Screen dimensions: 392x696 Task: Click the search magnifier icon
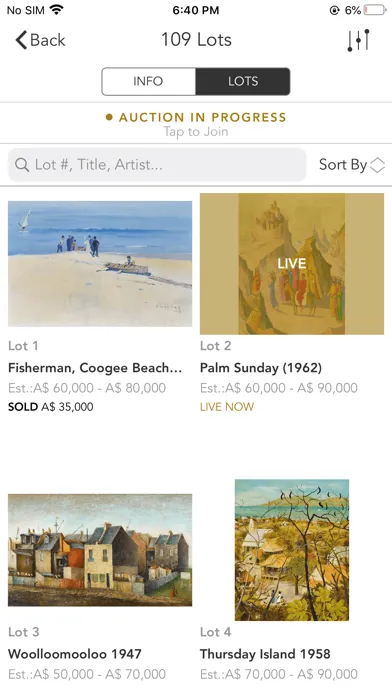[22, 165]
